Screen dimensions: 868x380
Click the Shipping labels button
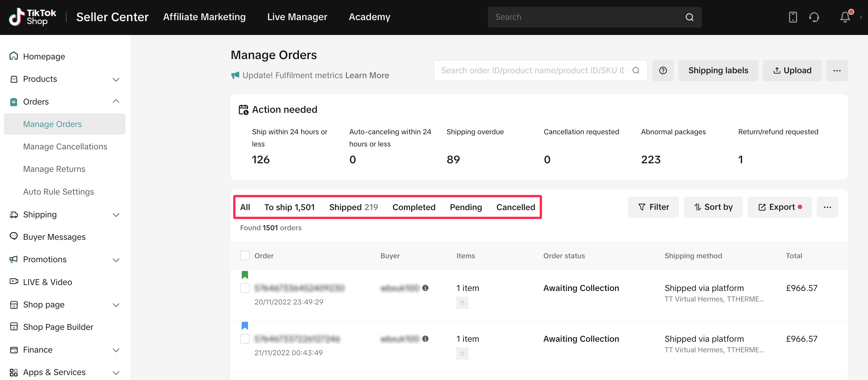tap(718, 70)
